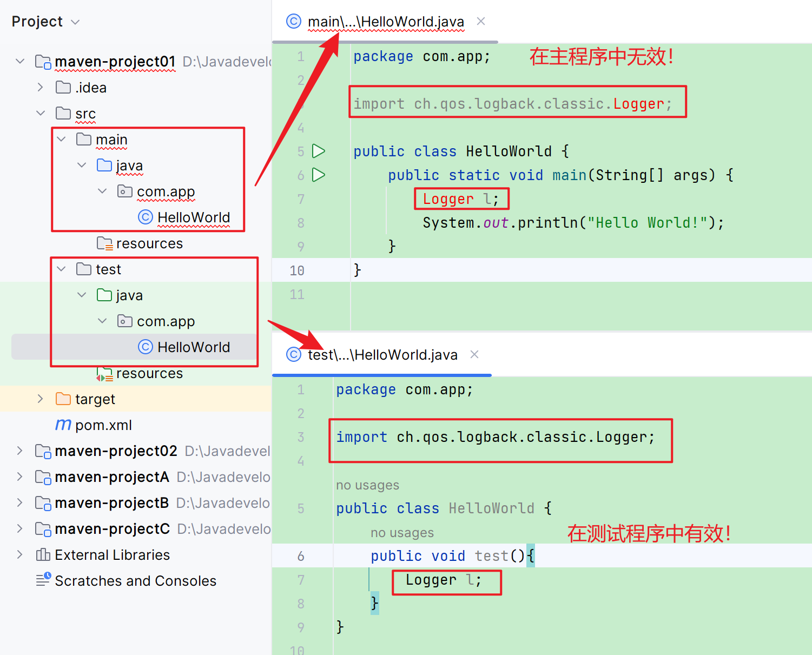Close the main HelloWorld.java tab
Screen dimensions: 812x655
pos(481,21)
